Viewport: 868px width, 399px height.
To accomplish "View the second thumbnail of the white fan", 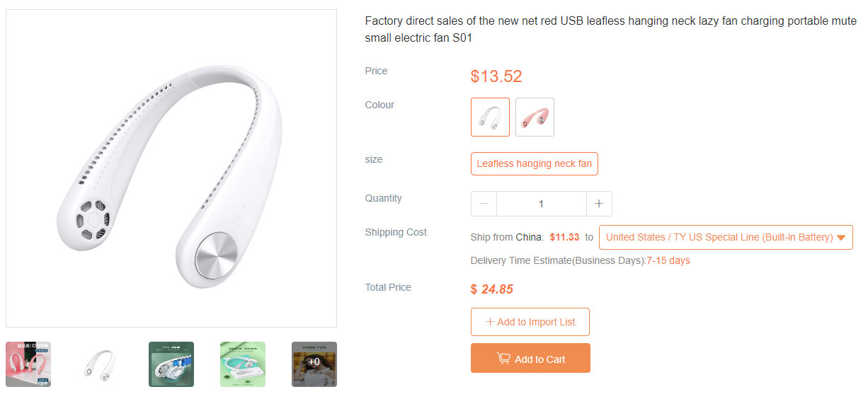I will click(100, 364).
